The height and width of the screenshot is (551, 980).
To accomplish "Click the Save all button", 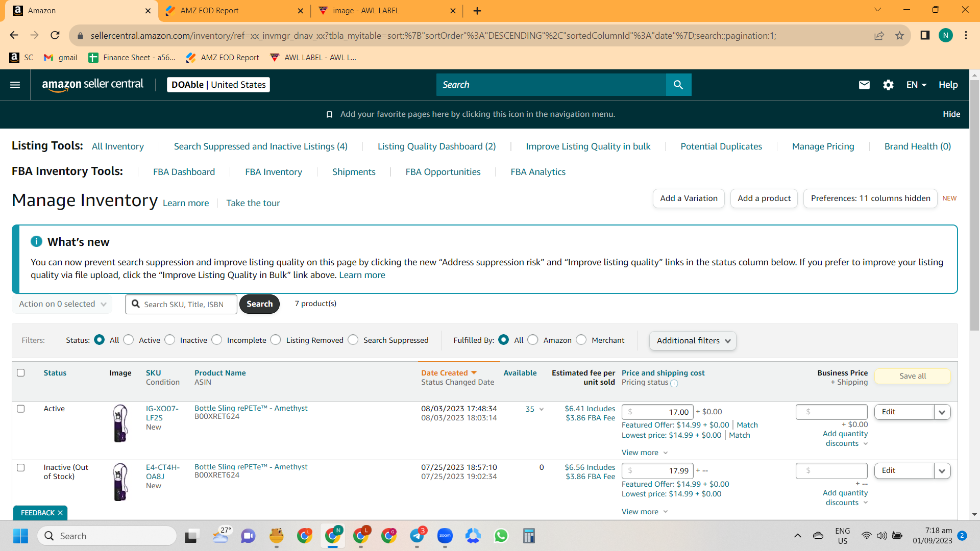I will [x=913, y=376].
